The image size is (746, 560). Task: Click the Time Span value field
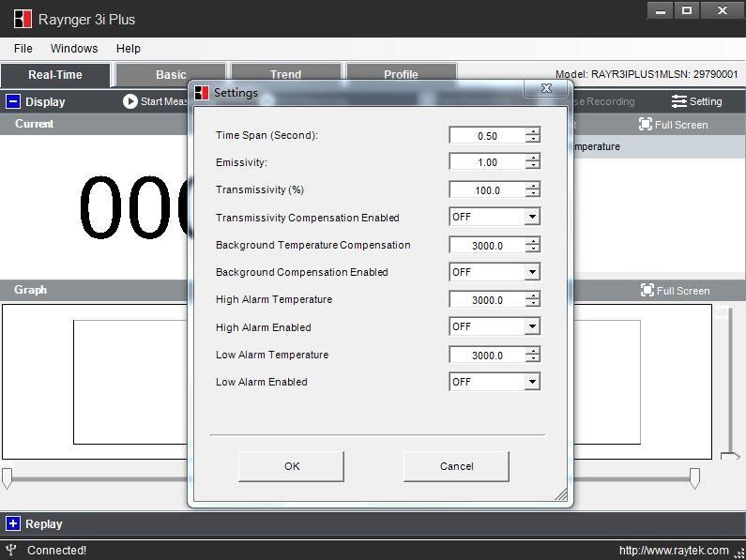tap(487, 136)
